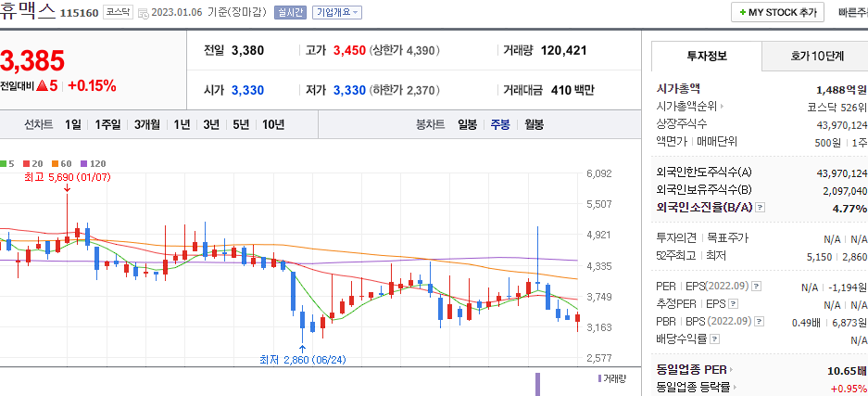Screen dimensions: 868x396
Task: Select the 일봉 candle chart
Action: coord(467,124)
